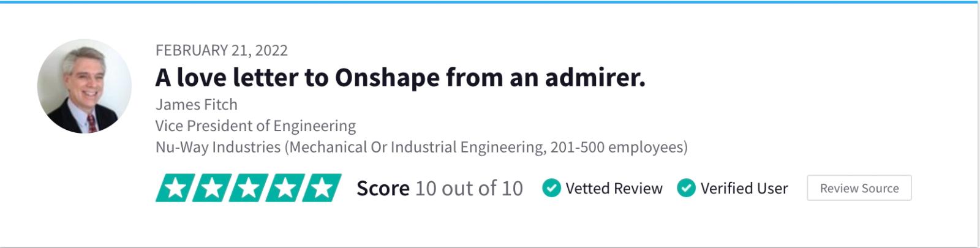Click James Fitch's profile photo
This screenshot has height=248, width=980.
[x=85, y=86]
